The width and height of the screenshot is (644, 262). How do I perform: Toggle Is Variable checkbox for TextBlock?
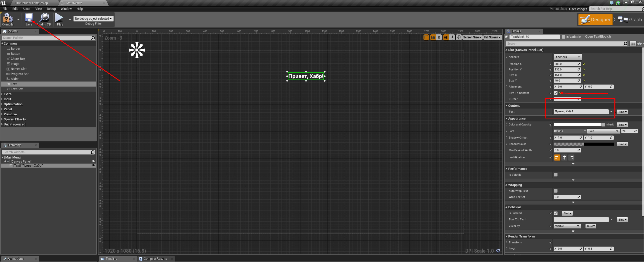coord(563,37)
